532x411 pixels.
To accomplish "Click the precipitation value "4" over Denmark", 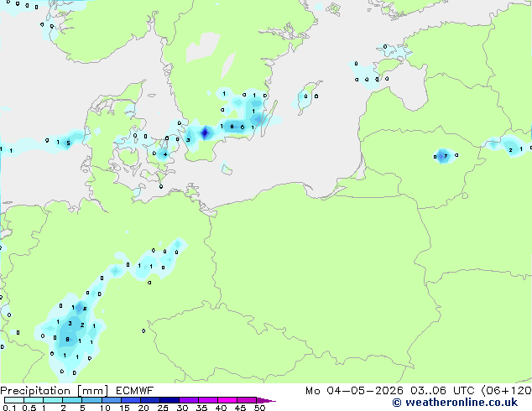I will tap(165, 154).
